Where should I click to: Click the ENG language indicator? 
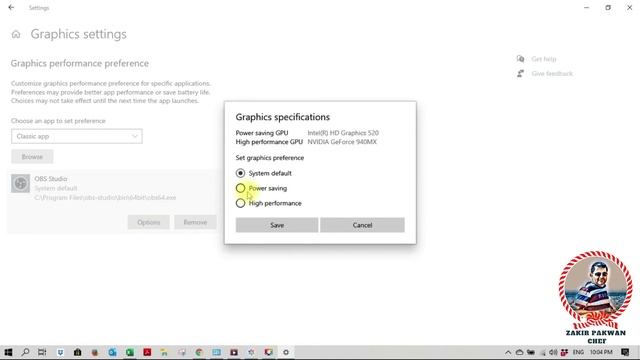click(x=578, y=352)
